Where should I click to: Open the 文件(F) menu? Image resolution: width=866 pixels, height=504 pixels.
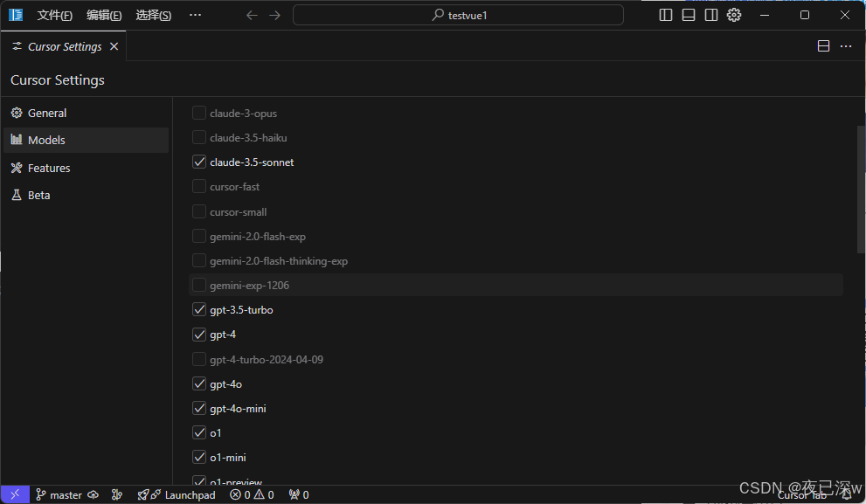pyautogui.click(x=55, y=16)
